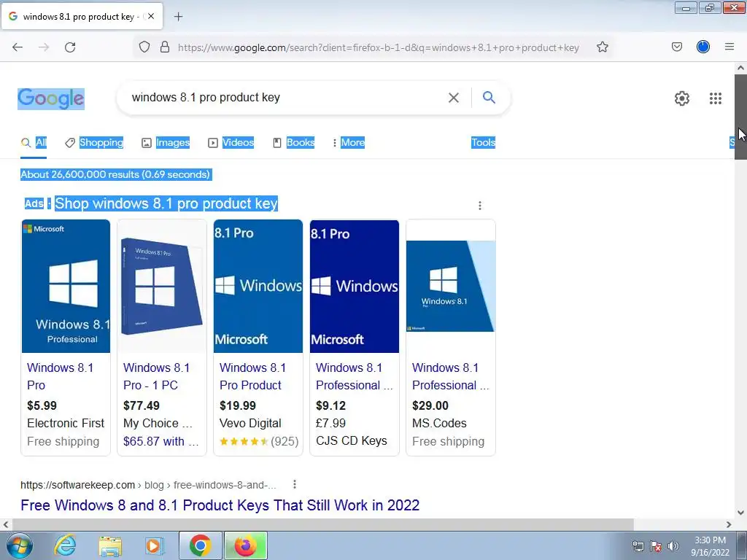
Task: Open the Google apps grid icon
Action: [x=715, y=98]
